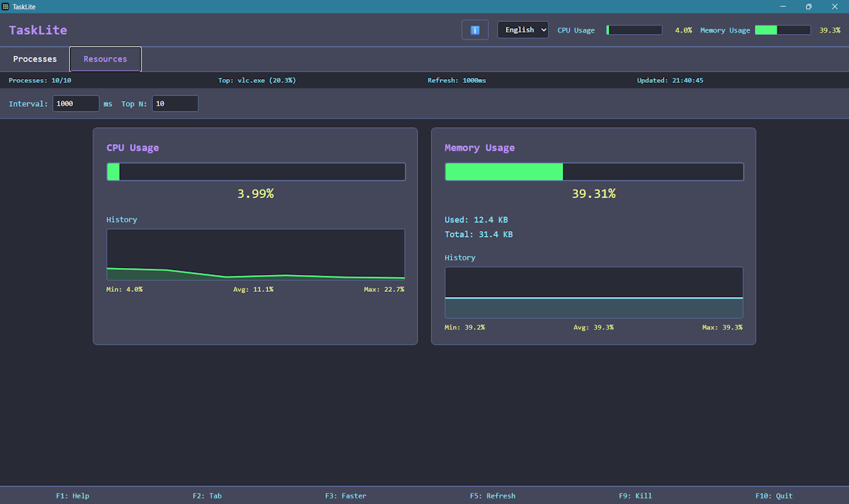Select the Resources tab
This screenshot has width=849, height=504.
pyautogui.click(x=105, y=59)
